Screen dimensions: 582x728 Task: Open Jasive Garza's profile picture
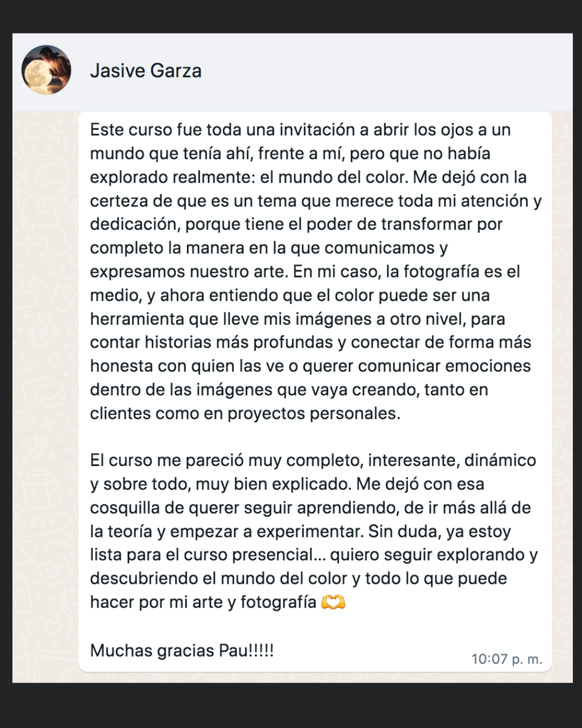tap(46, 70)
